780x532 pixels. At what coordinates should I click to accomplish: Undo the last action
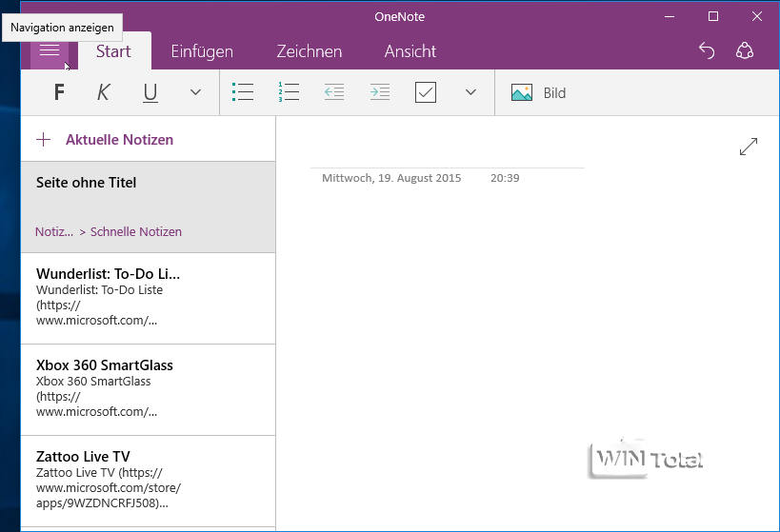(x=707, y=51)
